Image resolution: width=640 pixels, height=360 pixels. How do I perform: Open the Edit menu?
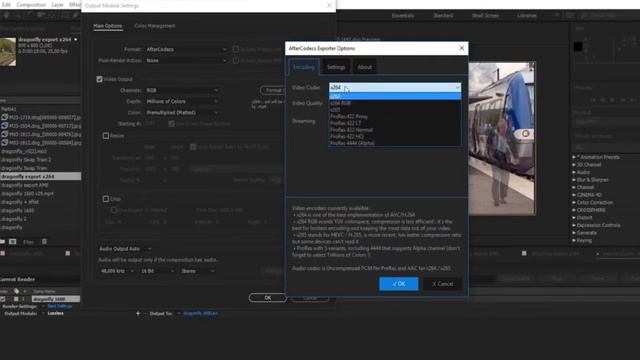[x=6, y=5]
